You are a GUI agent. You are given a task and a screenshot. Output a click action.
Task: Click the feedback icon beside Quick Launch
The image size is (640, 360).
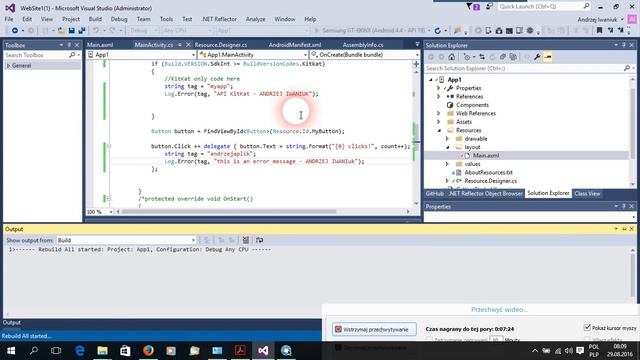click(x=489, y=7)
